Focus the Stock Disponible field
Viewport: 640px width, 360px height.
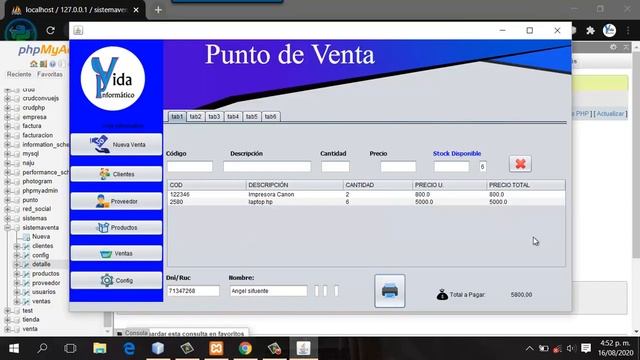click(x=451, y=167)
